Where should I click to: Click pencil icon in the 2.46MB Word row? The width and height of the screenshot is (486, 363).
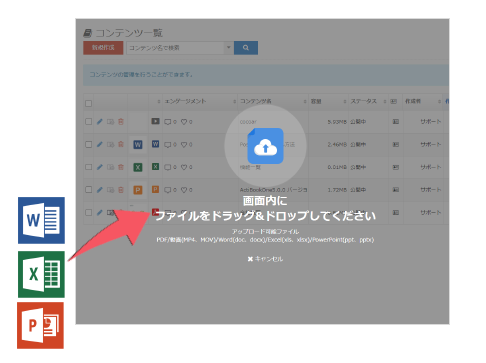[100, 144]
